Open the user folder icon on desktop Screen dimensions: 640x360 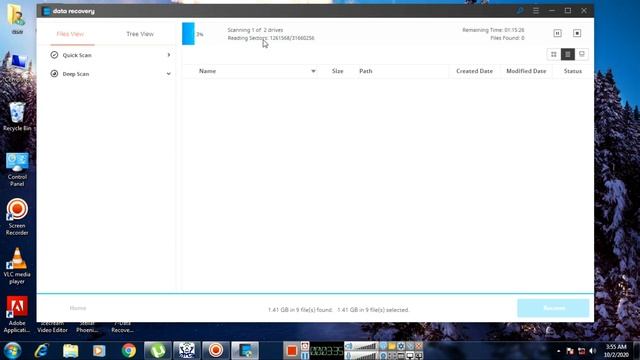[17, 18]
